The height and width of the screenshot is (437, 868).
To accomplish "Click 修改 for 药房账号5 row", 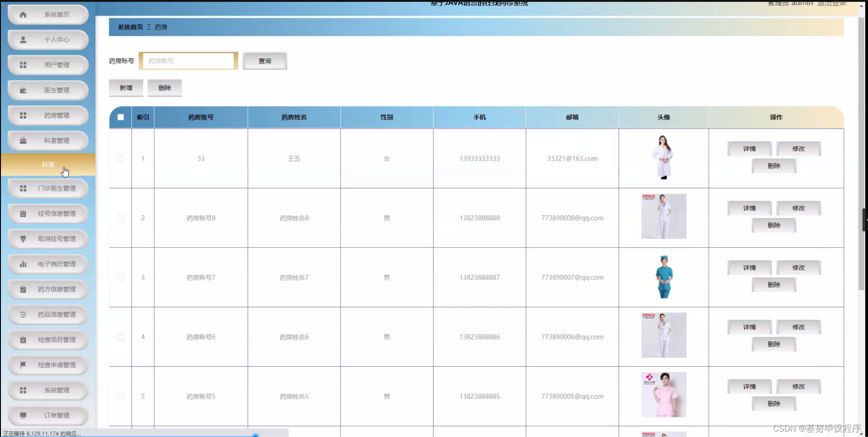I will (799, 387).
